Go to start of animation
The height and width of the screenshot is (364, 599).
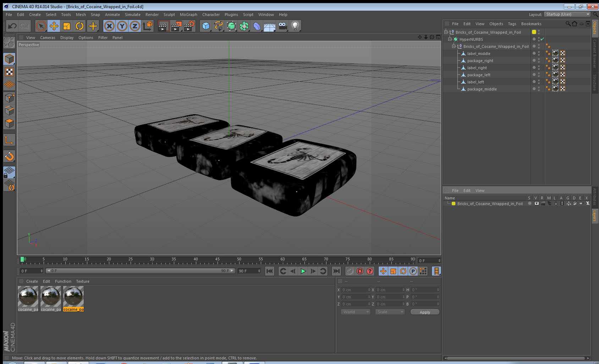tap(270, 271)
